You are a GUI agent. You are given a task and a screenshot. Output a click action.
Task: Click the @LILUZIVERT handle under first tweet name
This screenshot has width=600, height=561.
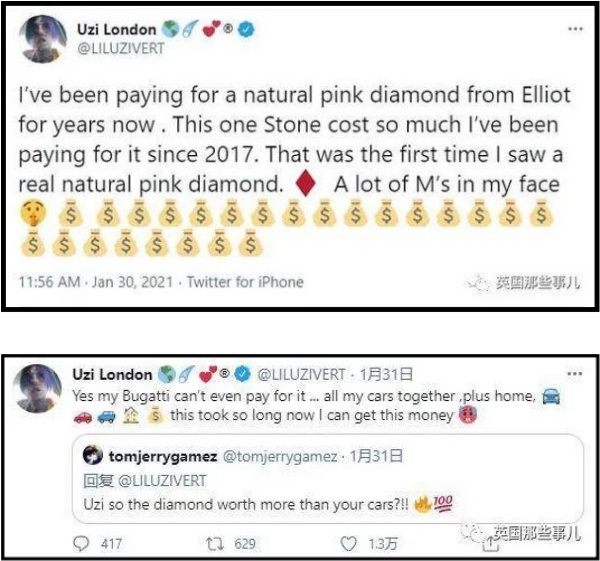[x=121, y=49]
